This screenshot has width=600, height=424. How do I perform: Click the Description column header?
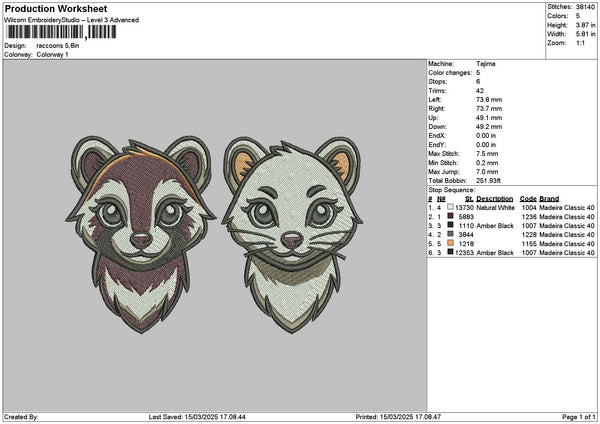[494, 198]
